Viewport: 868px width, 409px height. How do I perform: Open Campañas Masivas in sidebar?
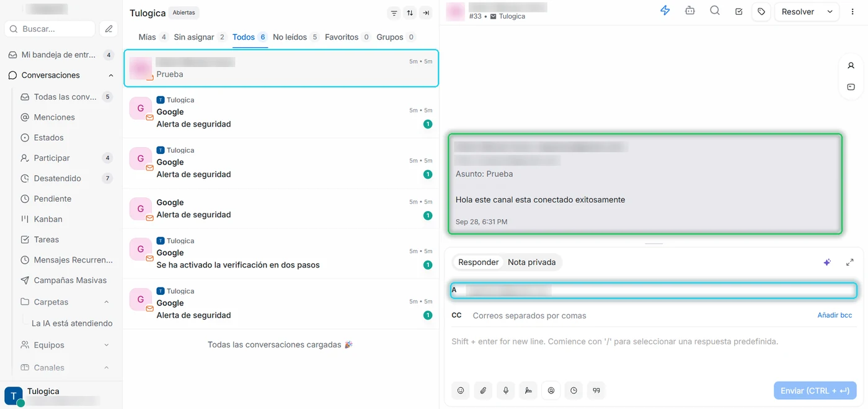click(66, 281)
